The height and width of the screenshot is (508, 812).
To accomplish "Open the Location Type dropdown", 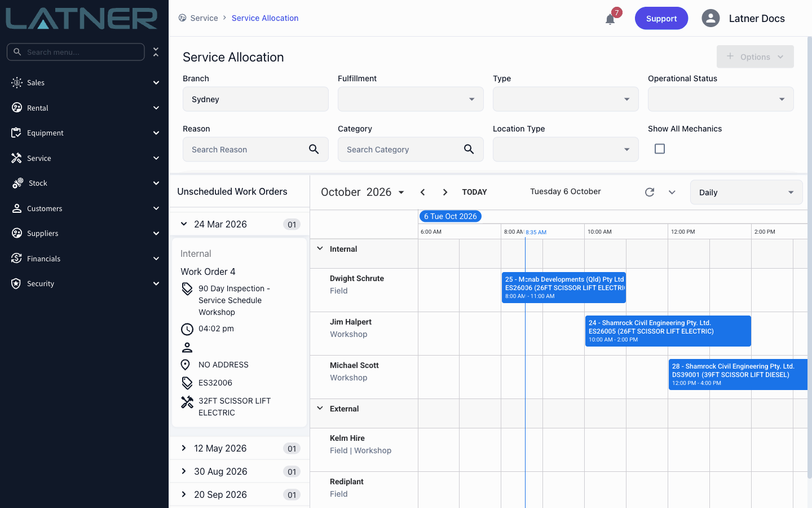I will point(566,150).
